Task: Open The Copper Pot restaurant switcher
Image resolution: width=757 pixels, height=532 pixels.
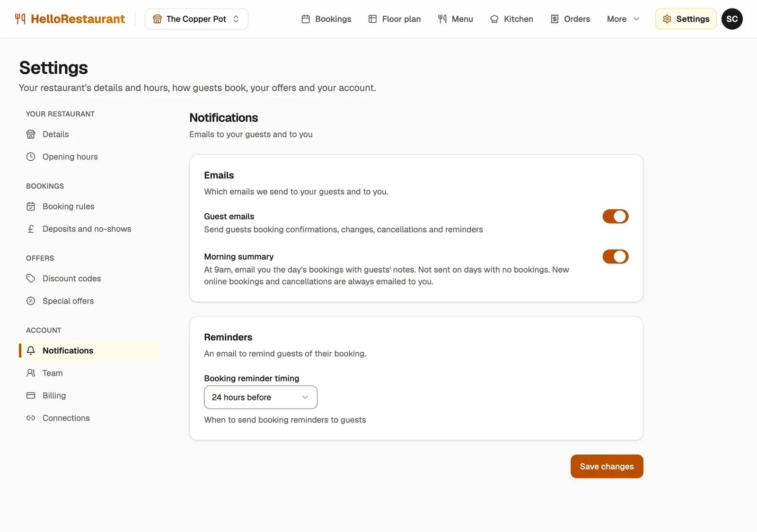Action: pyautogui.click(x=196, y=19)
